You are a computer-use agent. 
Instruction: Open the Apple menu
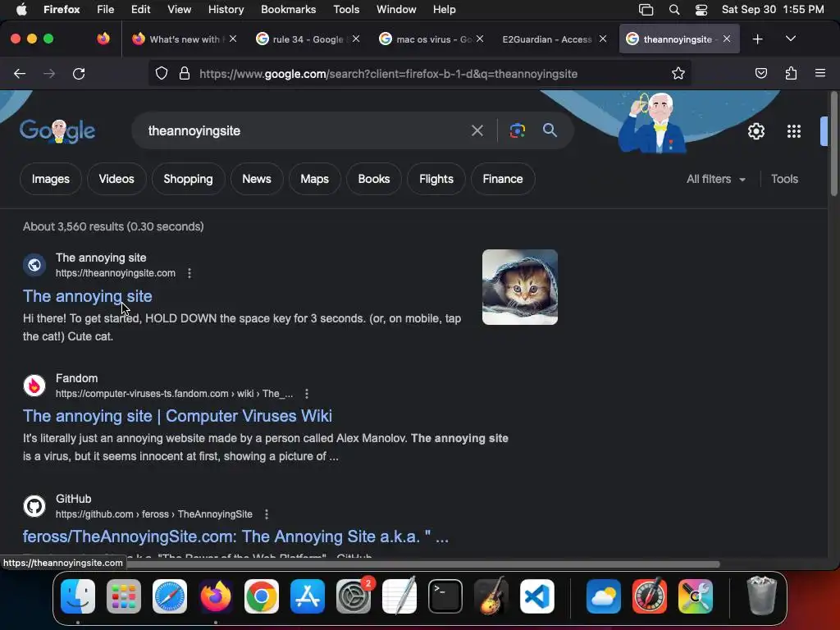21,9
